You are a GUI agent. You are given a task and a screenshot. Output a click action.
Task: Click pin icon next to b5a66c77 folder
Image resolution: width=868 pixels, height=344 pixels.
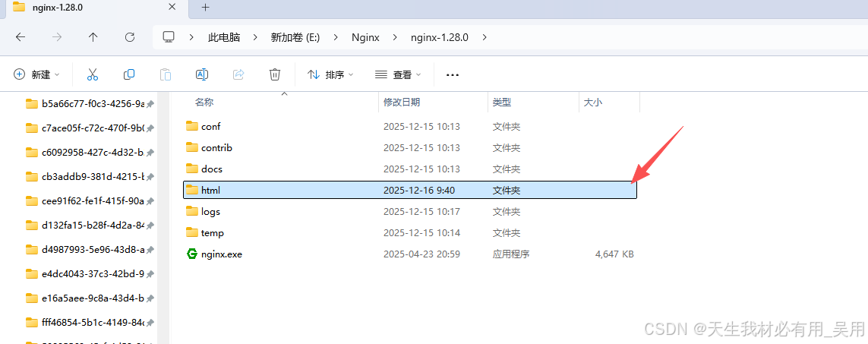[150, 104]
